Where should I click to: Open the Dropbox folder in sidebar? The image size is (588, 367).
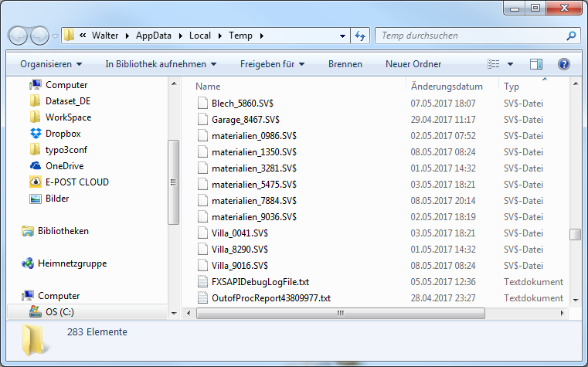point(62,134)
